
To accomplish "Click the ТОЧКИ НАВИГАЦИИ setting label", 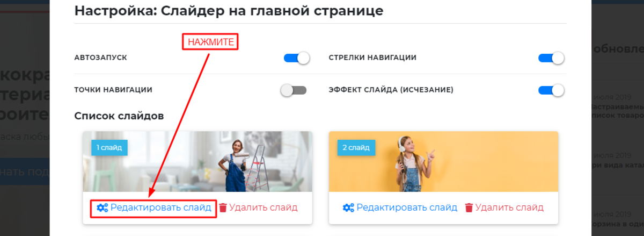I will (114, 90).
